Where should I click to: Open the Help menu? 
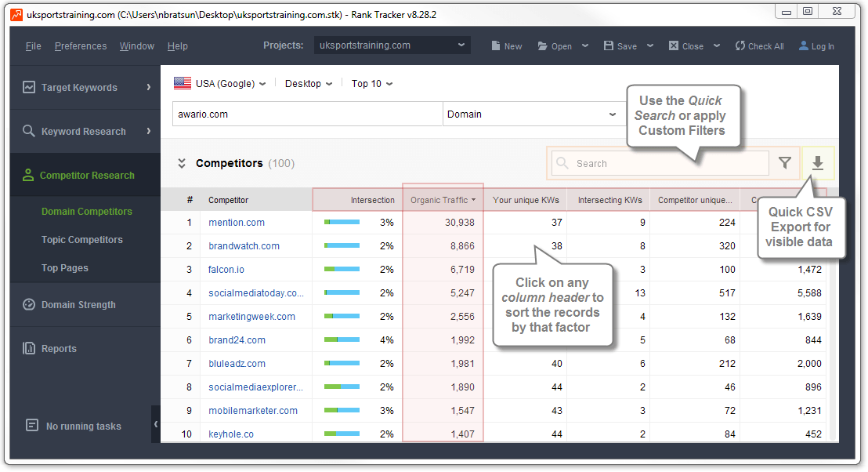[178, 46]
